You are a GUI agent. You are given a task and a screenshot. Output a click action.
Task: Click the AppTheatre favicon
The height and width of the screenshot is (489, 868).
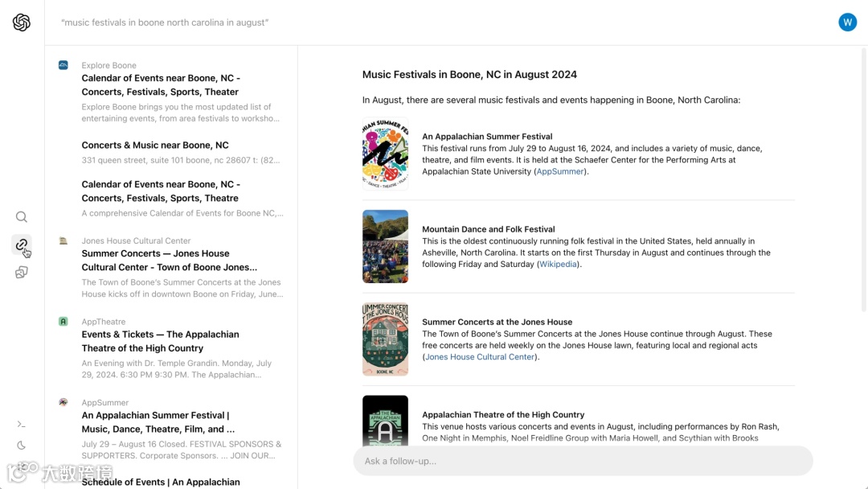[x=63, y=322]
